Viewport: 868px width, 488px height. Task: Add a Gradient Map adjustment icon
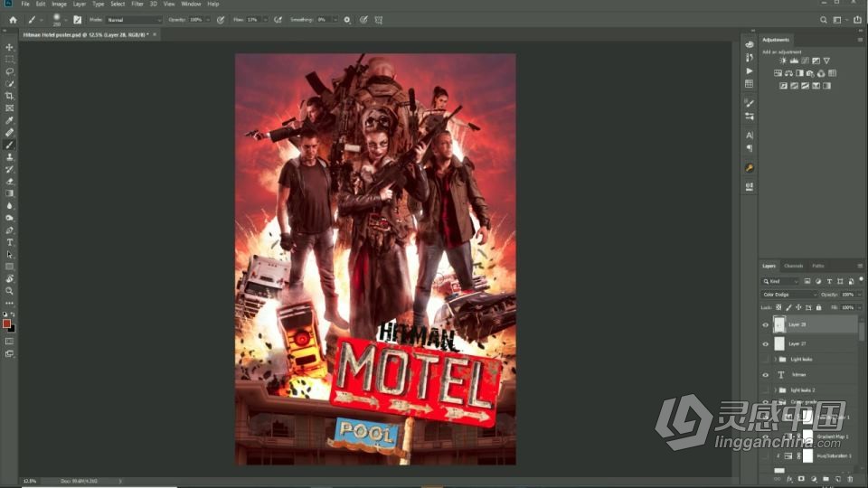[x=826, y=86]
